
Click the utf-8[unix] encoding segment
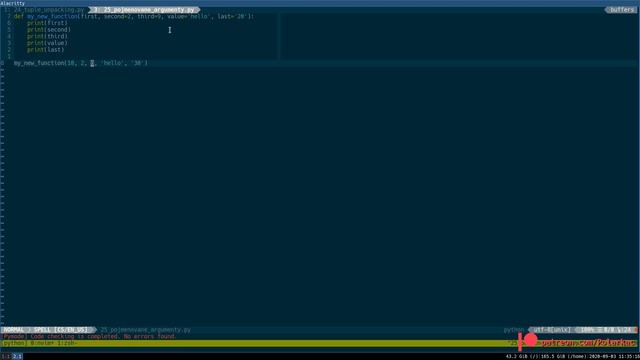[x=552, y=329]
